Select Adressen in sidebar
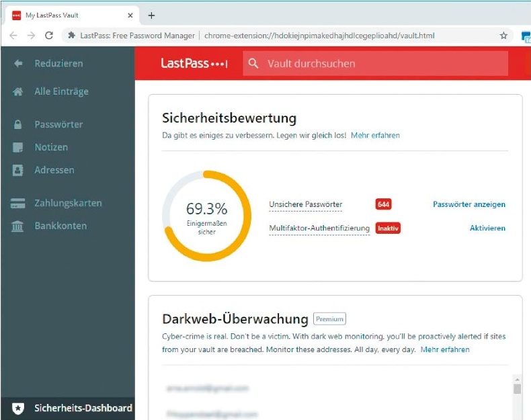The image size is (531, 420). 54,170
